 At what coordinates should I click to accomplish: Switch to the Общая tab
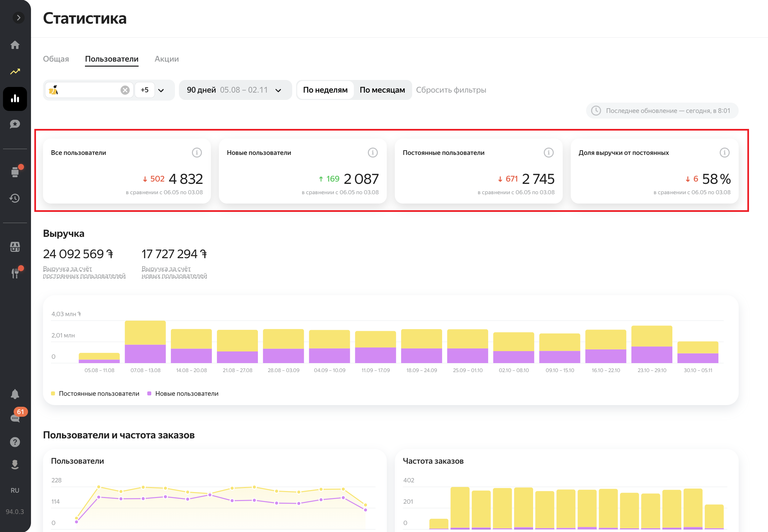[56, 59]
